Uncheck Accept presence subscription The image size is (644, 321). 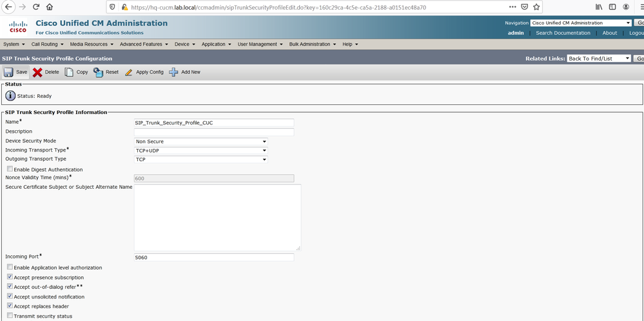(x=10, y=277)
